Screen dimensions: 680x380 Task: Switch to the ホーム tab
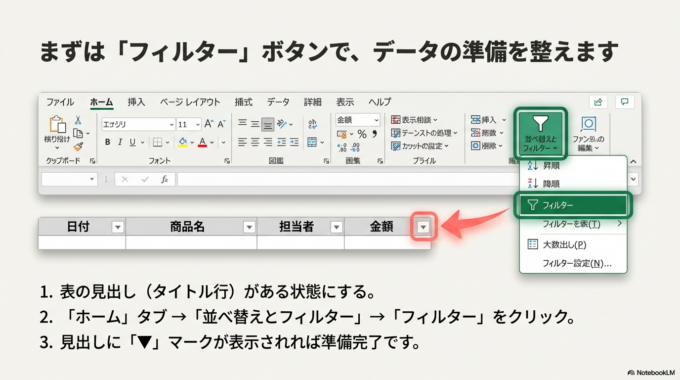click(x=101, y=102)
